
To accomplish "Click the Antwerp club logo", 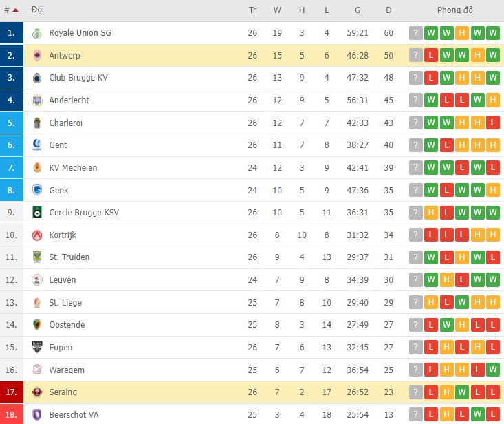I will [37, 56].
